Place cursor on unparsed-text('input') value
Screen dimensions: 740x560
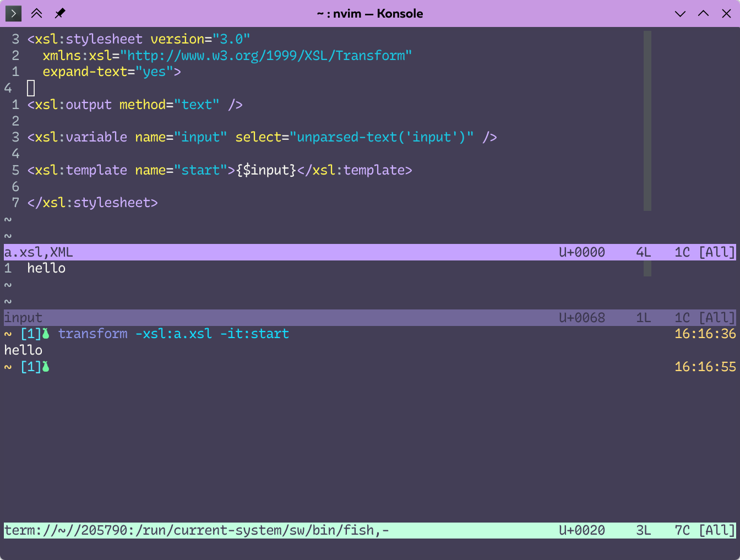(381, 137)
